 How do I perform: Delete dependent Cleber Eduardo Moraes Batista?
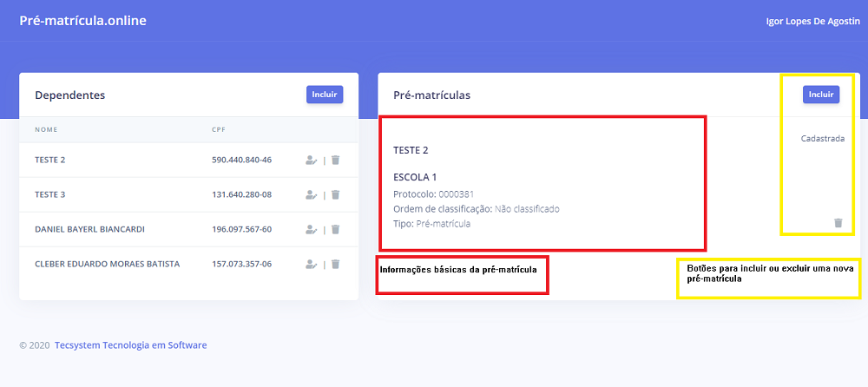pyautogui.click(x=335, y=264)
